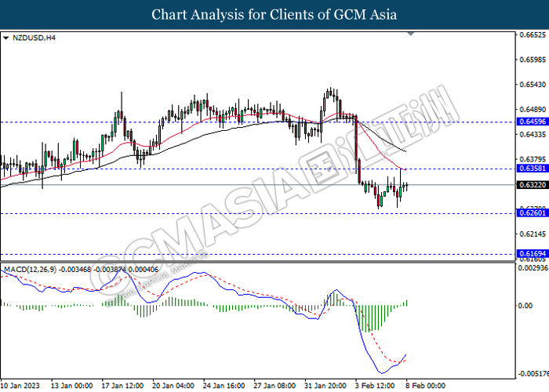549x392 pixels.
Task: Click the 0.66525 price axis value
Action: 533,34
